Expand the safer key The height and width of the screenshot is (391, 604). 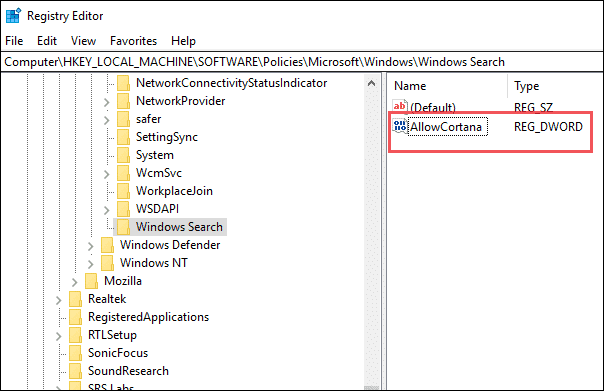coord(107,120)
